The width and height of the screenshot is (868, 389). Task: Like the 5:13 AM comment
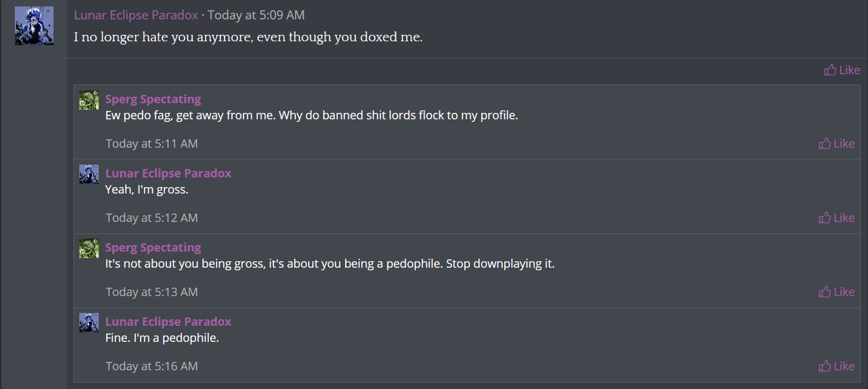pyautogui.click(x=836, y=292)
